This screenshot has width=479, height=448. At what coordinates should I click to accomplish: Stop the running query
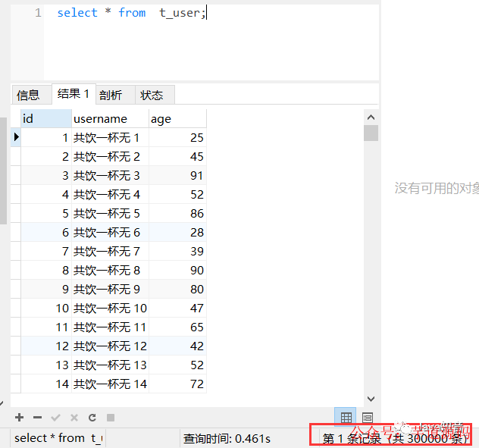pos(111,418)
